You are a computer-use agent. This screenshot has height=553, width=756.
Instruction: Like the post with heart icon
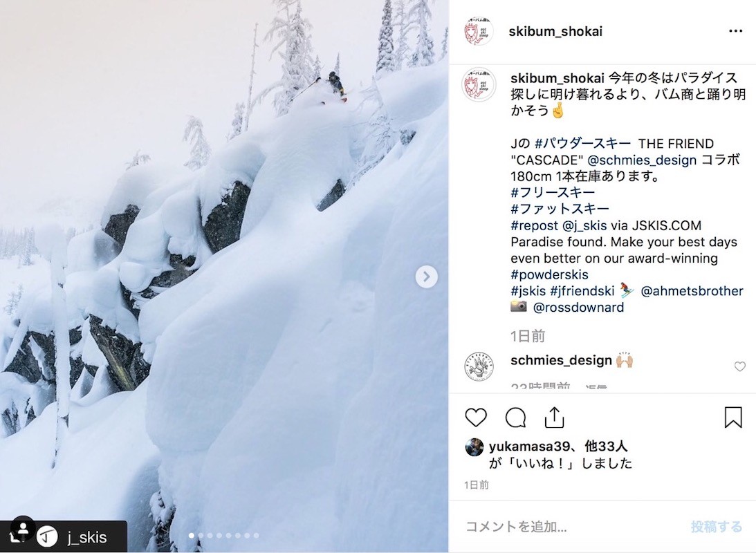pos(476,418)
